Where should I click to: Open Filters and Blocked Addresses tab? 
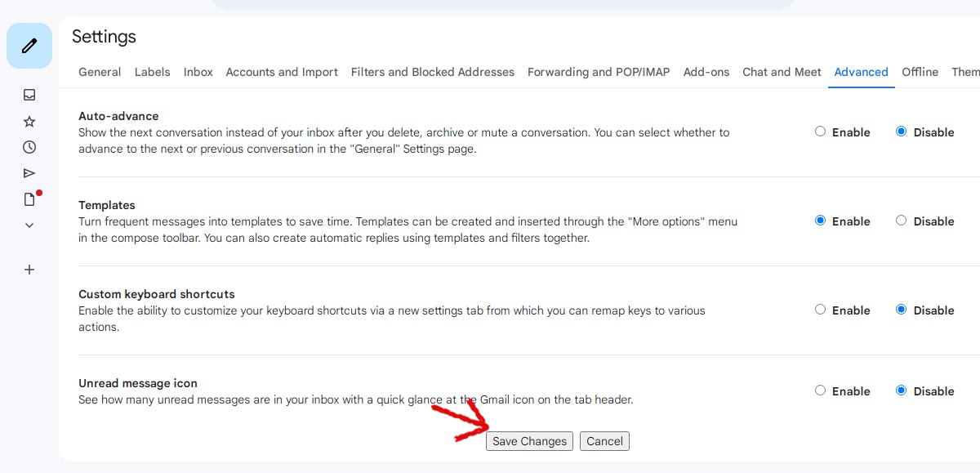pos(433,72)
